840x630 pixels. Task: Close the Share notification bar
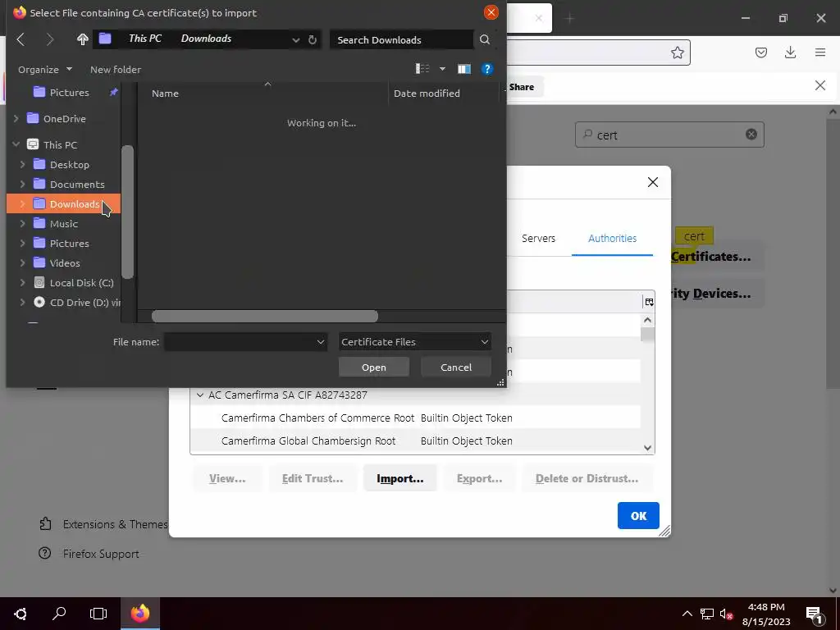(819, 85)
